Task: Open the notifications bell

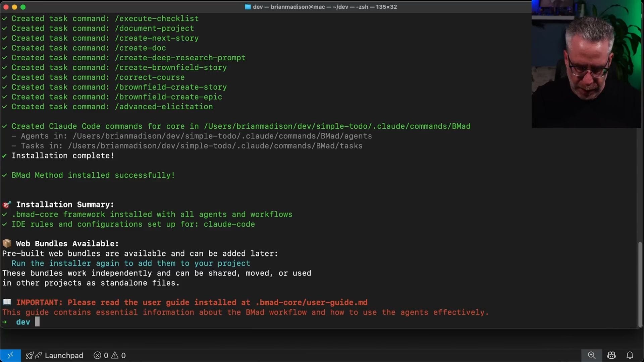Action: pos(630,355)
